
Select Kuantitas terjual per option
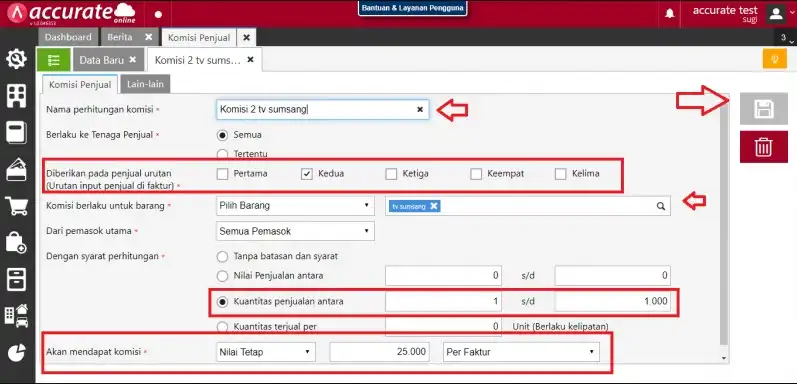pyautogui.click(x=222, y=327)
